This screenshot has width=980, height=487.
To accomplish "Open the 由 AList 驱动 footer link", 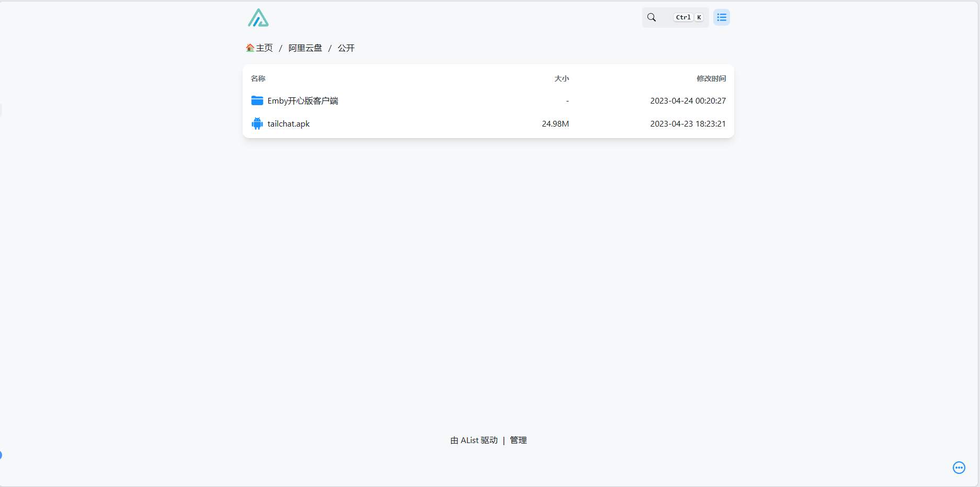I will pos(474,440).
